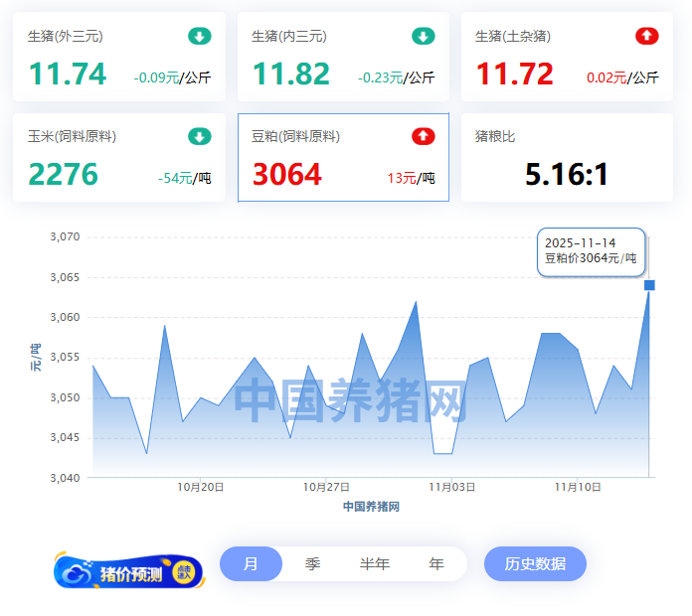Click red up arrow on 豆粕 card
692x616 pixels.
424,137
